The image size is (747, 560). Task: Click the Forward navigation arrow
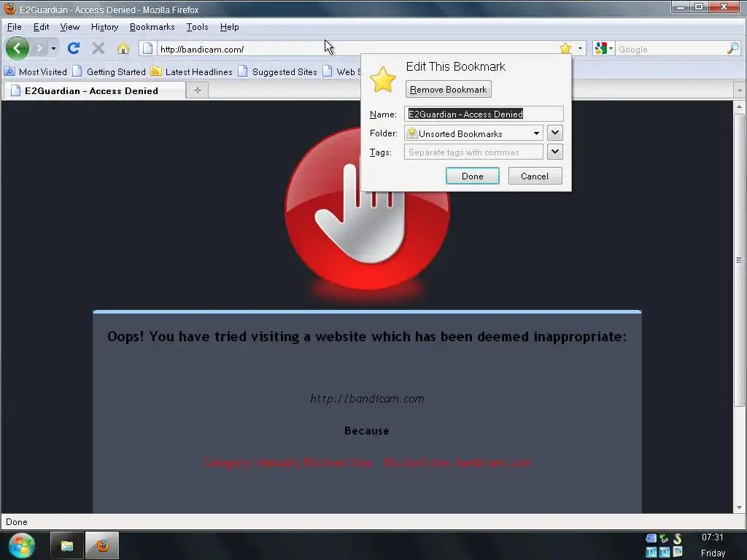[40, 48]
